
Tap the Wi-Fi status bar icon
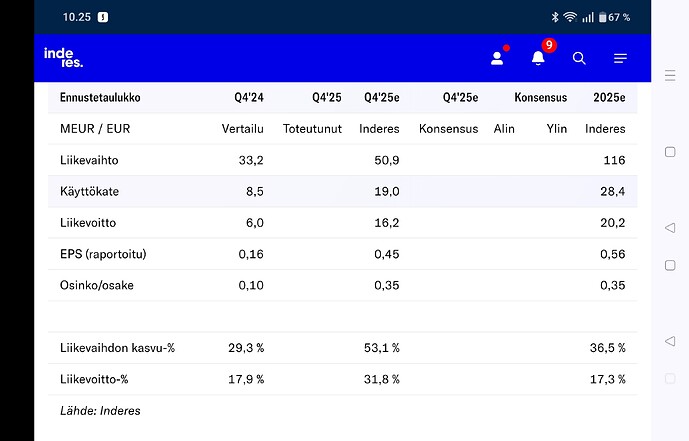[x=570, y=17]
